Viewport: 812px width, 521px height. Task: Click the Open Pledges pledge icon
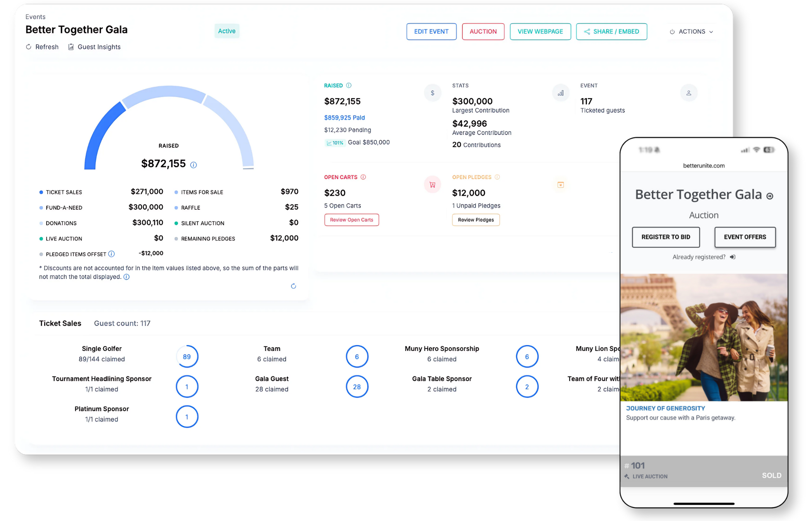(560, 185)
